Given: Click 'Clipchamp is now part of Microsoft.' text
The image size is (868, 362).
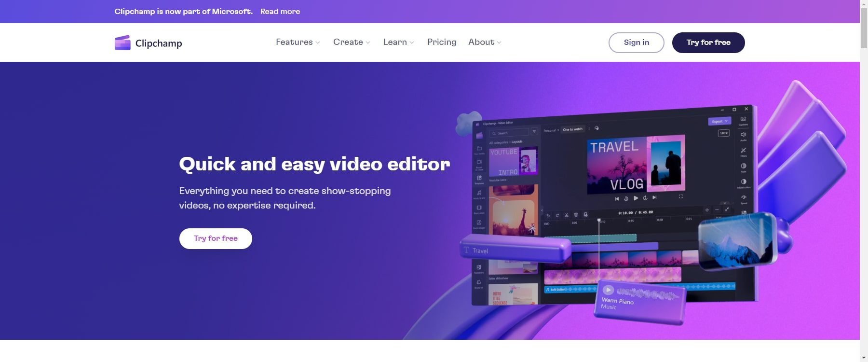Looking at the screenshot, I should (x=183, y=12).
